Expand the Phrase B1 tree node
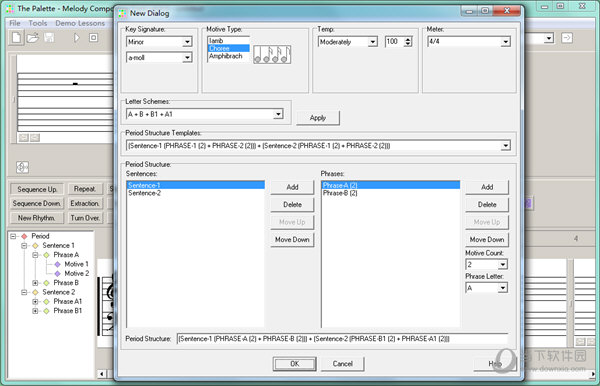This screenshot has width=600, height=386. click(x=35, y=311)
